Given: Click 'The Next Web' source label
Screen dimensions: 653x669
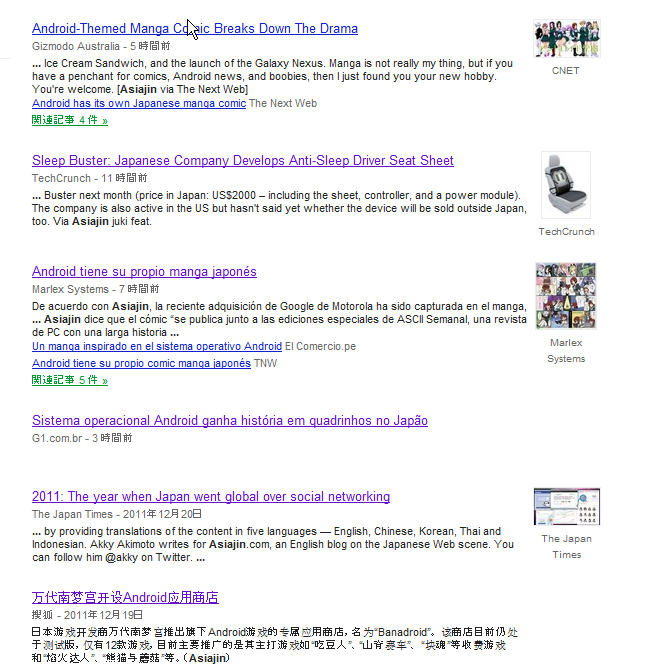Looking at the screenshot, I should pyautogui.click(x=283, y=103).
